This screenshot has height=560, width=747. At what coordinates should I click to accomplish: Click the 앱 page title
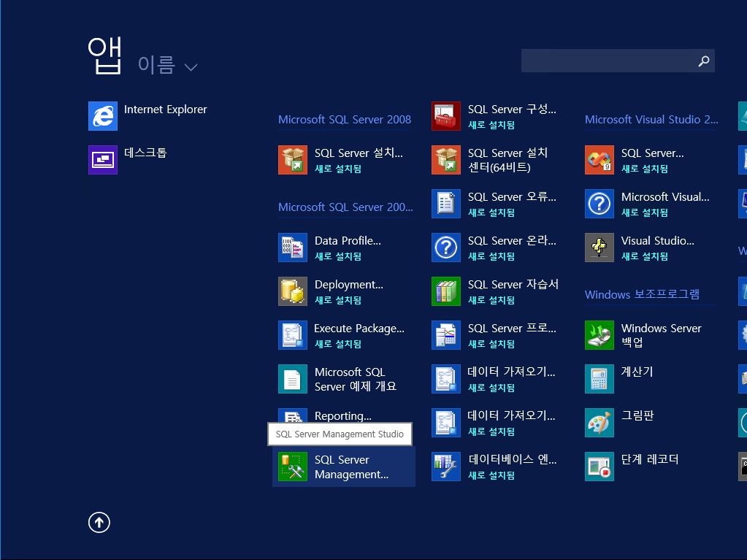coord(104,55)
